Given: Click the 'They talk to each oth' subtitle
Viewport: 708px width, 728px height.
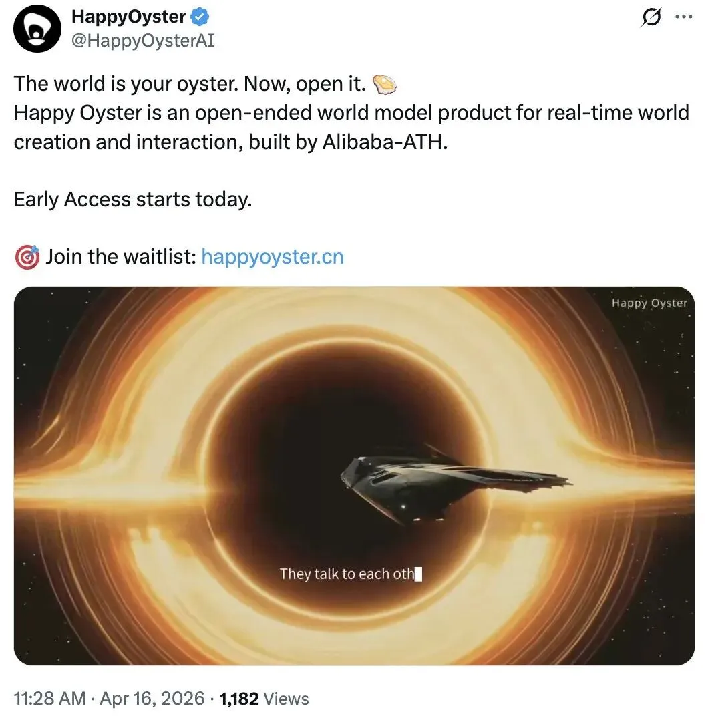Looking at the screenshot, I should 351,574.
